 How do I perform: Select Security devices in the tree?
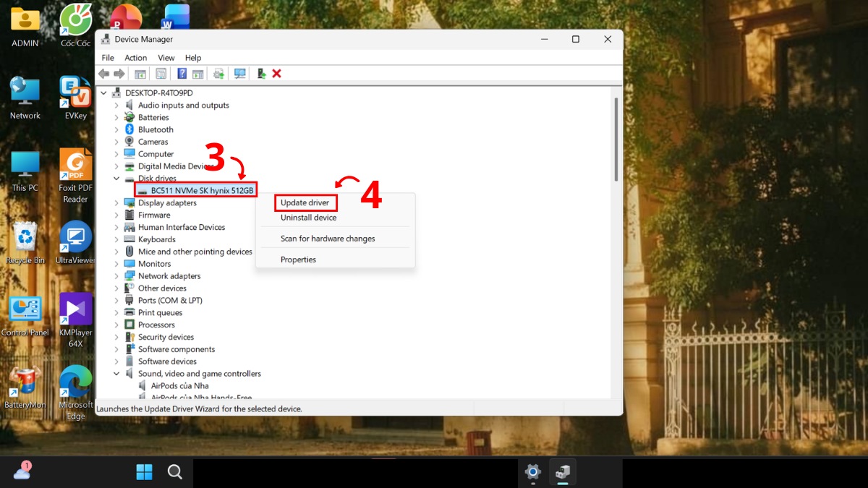pos(166,337)
